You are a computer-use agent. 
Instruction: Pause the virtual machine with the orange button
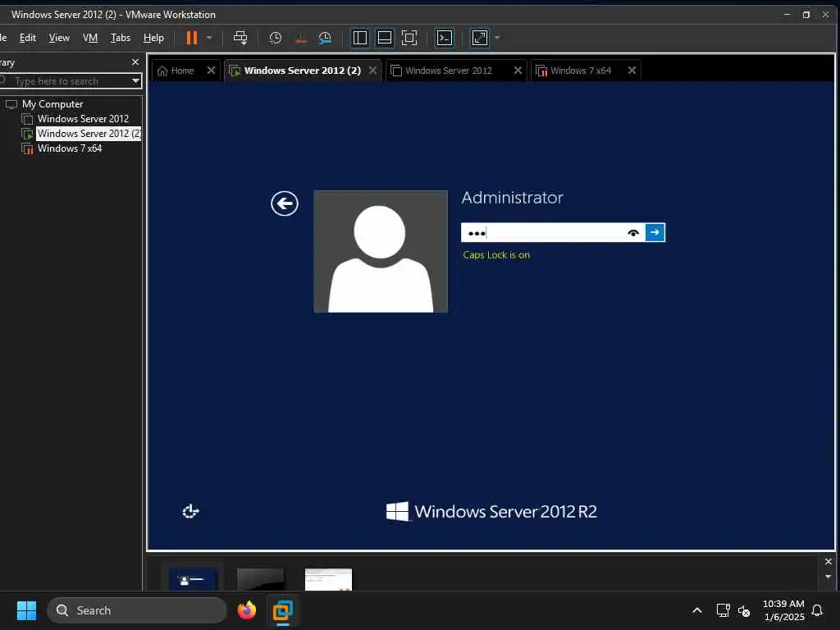click(191, 38)
